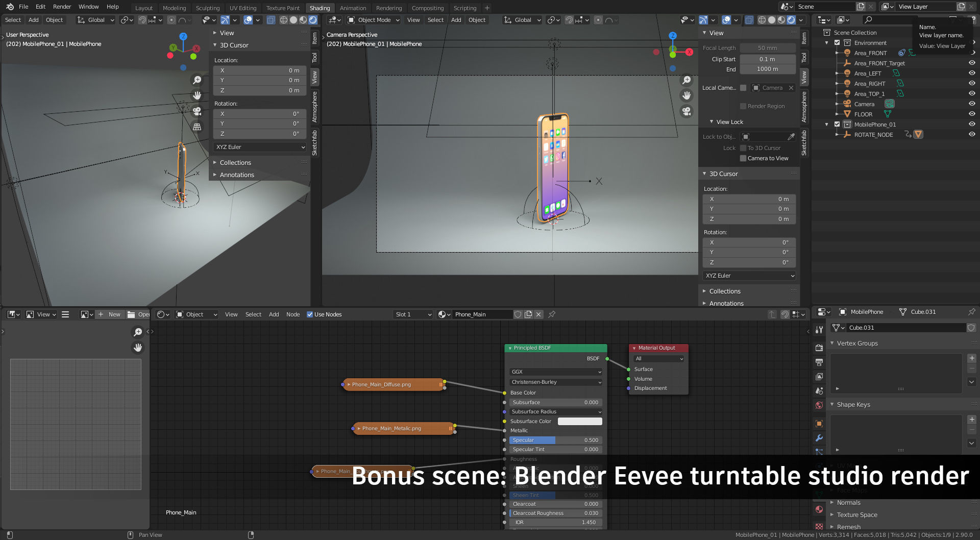This screenshot has height=540, width=980.
Task: Open the Layout workspace tab
Action: [x=144, y=8]
